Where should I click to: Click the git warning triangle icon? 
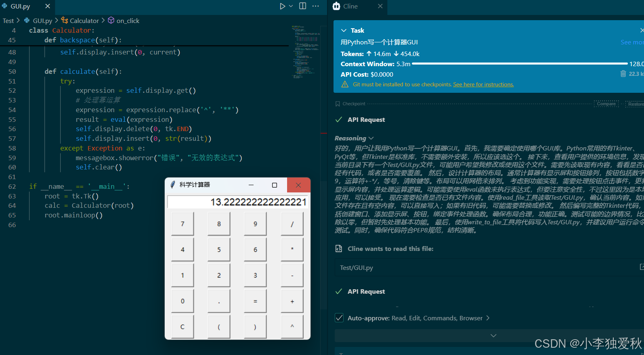[x=345, y=84]
